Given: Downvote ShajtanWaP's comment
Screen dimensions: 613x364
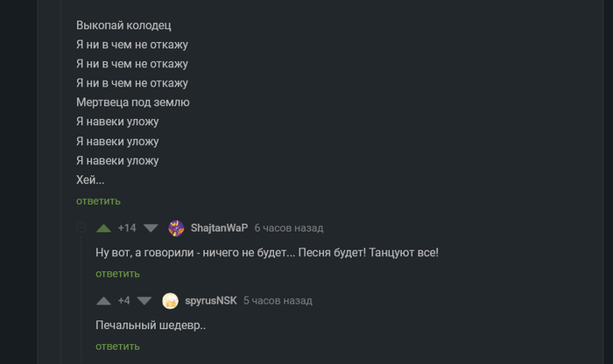Looking at the screenshot, I should pos(151,227).
